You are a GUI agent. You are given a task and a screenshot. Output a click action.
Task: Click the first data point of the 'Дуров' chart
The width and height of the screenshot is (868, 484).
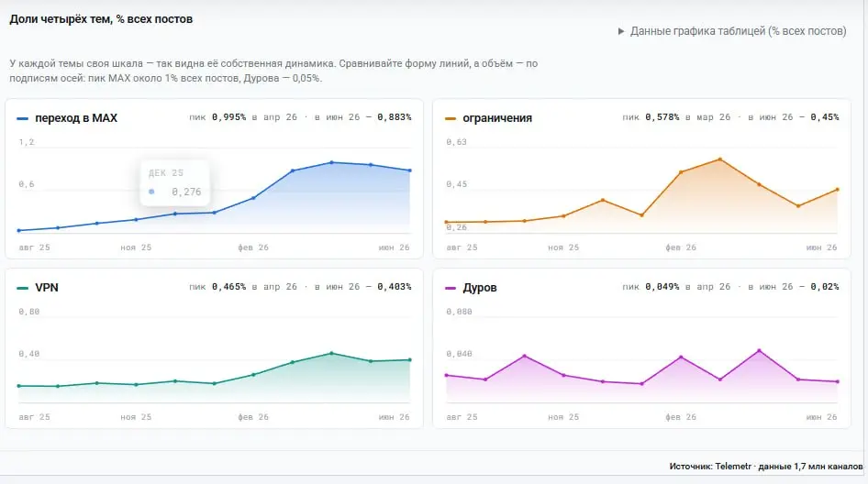[x=447, y=375]
